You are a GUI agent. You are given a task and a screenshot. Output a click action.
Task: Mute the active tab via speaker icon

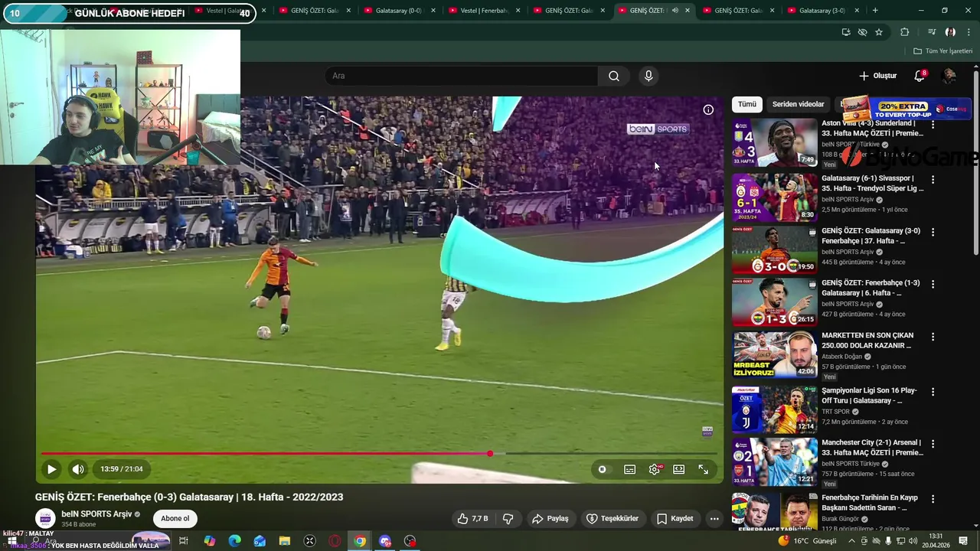(x=675, y=11)
